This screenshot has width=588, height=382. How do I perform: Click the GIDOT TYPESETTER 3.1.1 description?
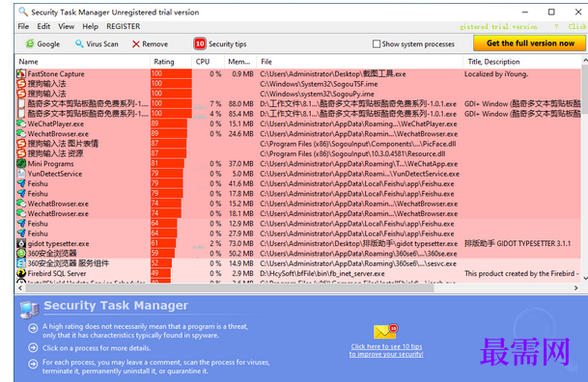point(518,243)
